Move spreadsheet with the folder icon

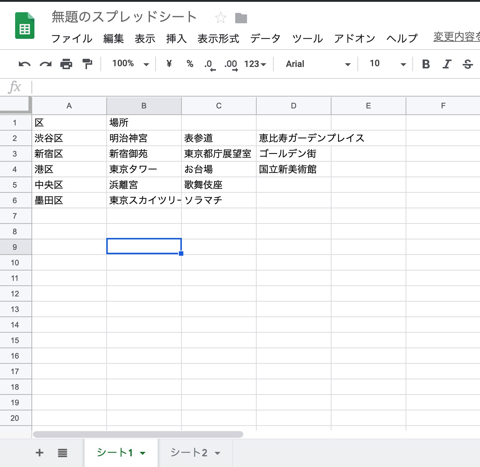[241, 18]
